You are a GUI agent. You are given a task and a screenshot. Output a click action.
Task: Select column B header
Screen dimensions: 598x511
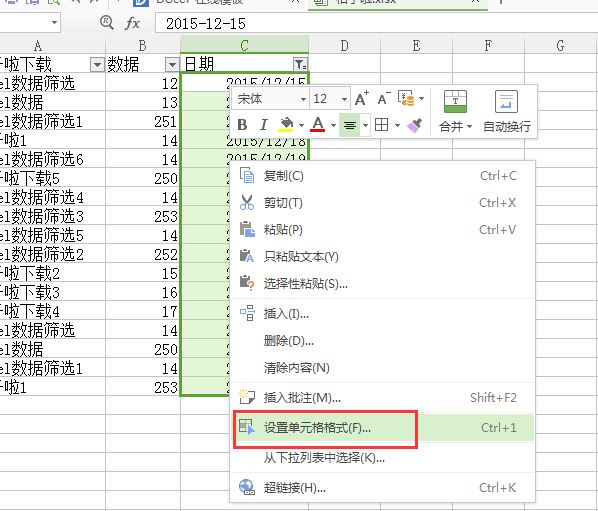pyautogui.click(x=143, y=45)
